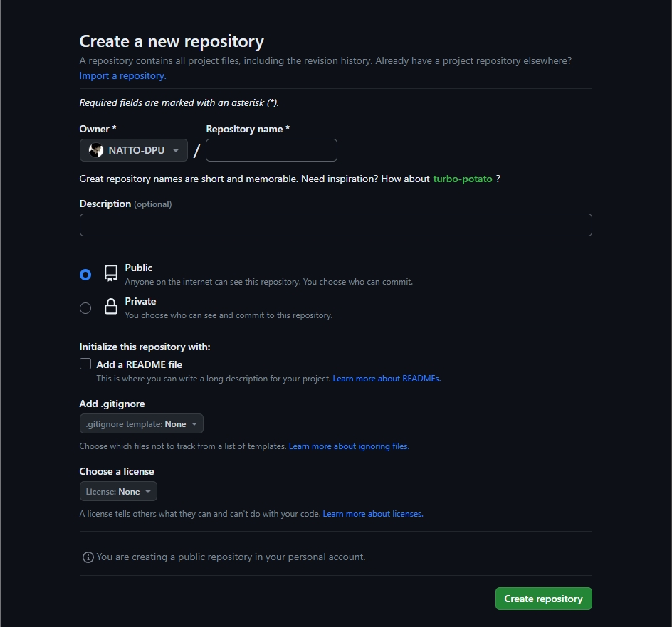Click the Owner dropdown caret arrow

coord(175,150)
